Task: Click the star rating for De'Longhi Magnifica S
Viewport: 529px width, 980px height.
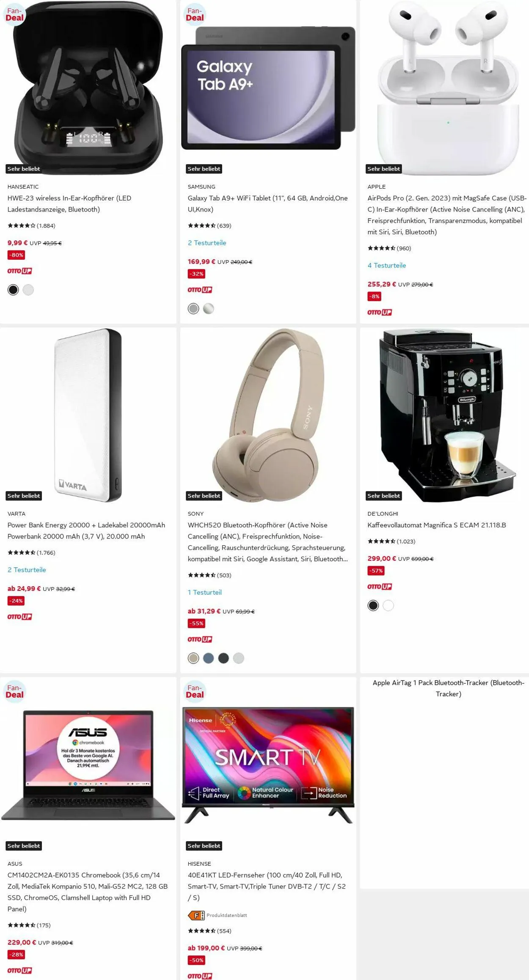Action: 391,541
